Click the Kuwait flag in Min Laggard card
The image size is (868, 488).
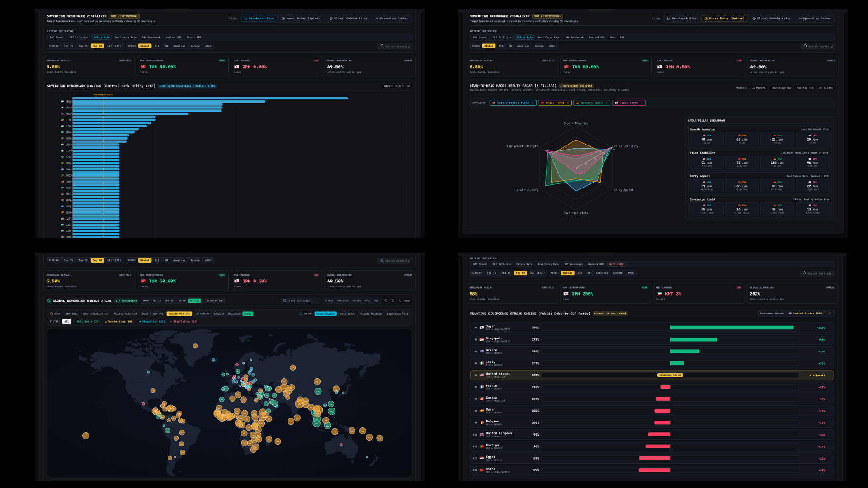pyautogui.click(x=659, y=294)
